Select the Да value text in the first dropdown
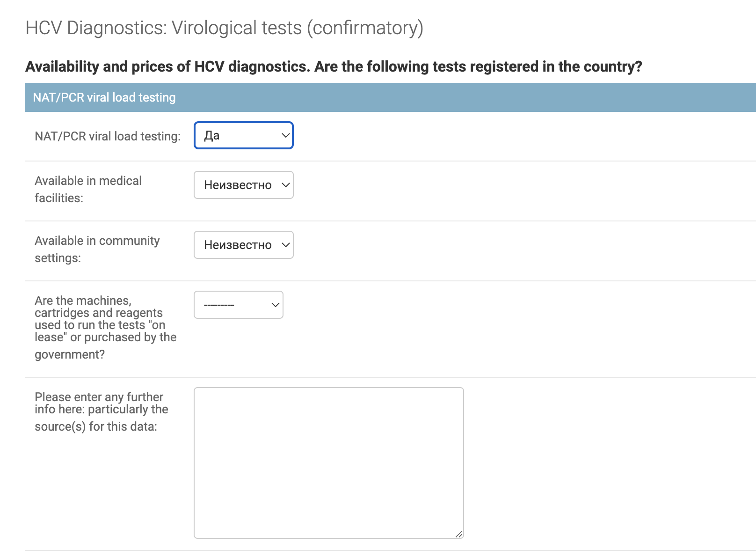This screenshot has width=756, height=558. pos(212,135)
